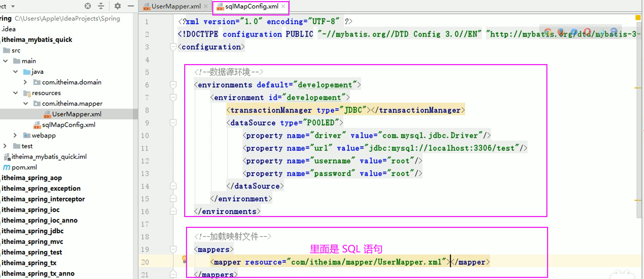644x279 pixels.
Task: Fold the mappers block at line 19
Action: (173, 249)
